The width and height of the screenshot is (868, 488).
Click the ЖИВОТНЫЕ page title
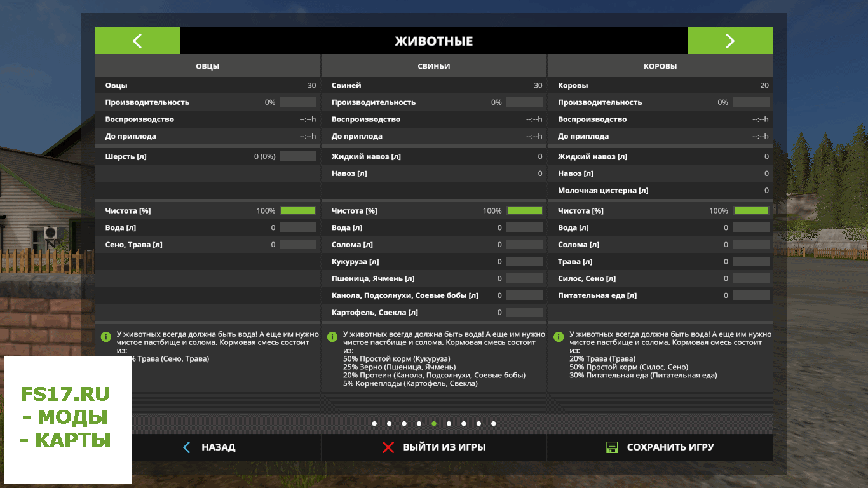[434, 41]
